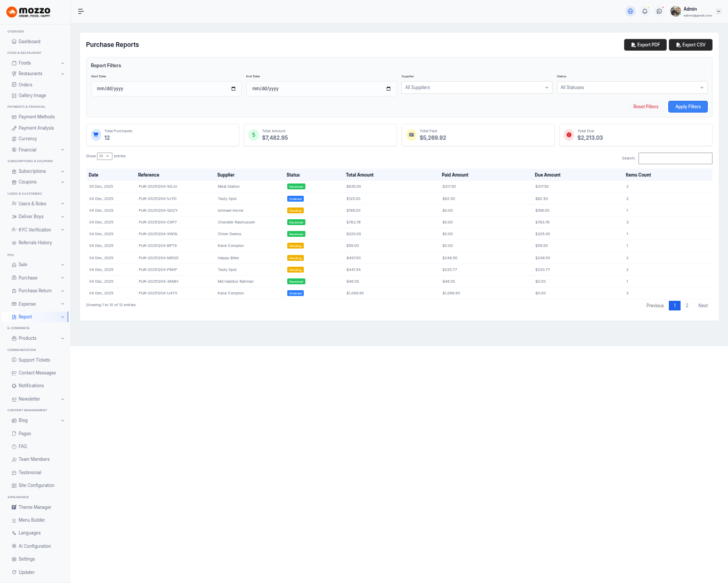
Task: Click the Start Date calendar icon
Action: coord(233,89)
